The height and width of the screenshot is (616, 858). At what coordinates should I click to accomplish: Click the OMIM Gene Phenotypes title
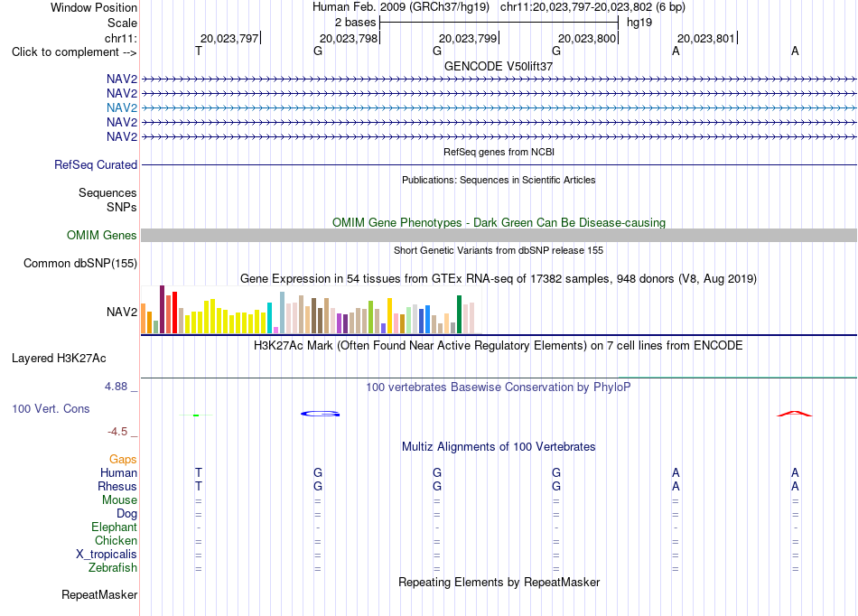pos(499,223)
